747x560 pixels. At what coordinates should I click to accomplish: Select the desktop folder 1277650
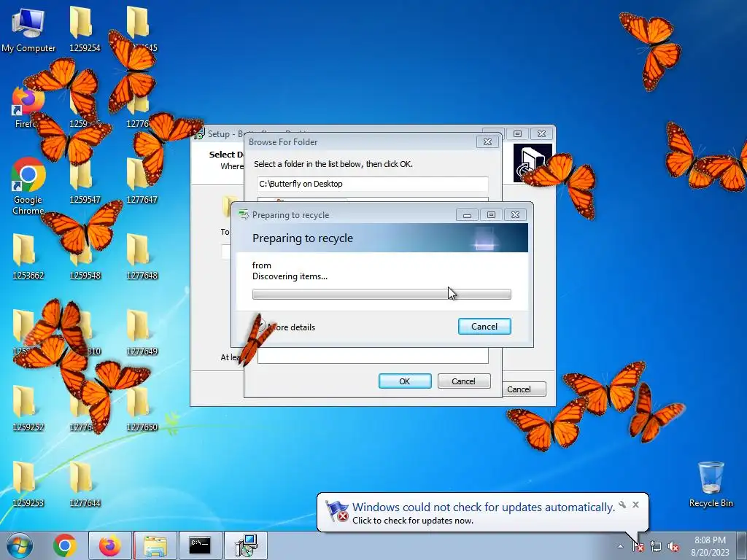tap(142, 408)
